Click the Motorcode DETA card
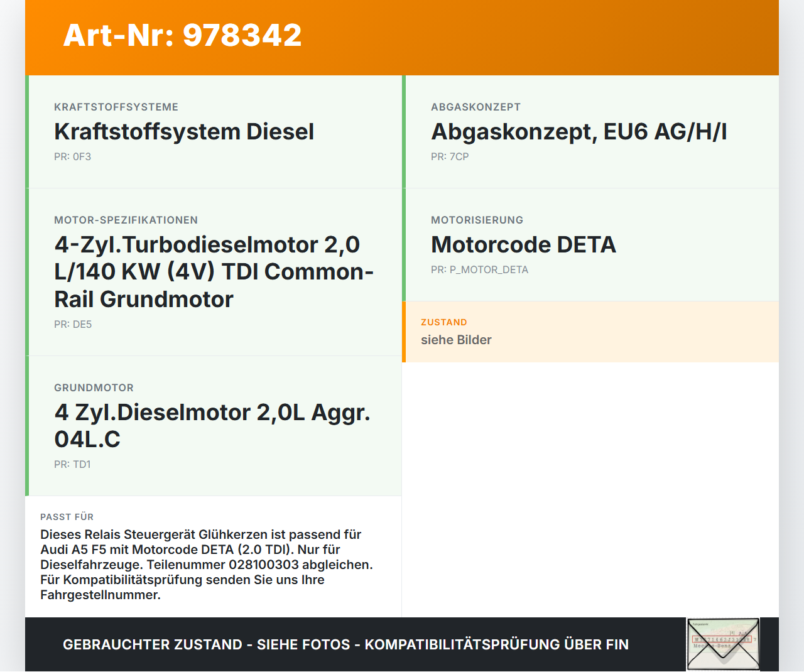This screenshot has height=672, width=804. tap(590, 244)
